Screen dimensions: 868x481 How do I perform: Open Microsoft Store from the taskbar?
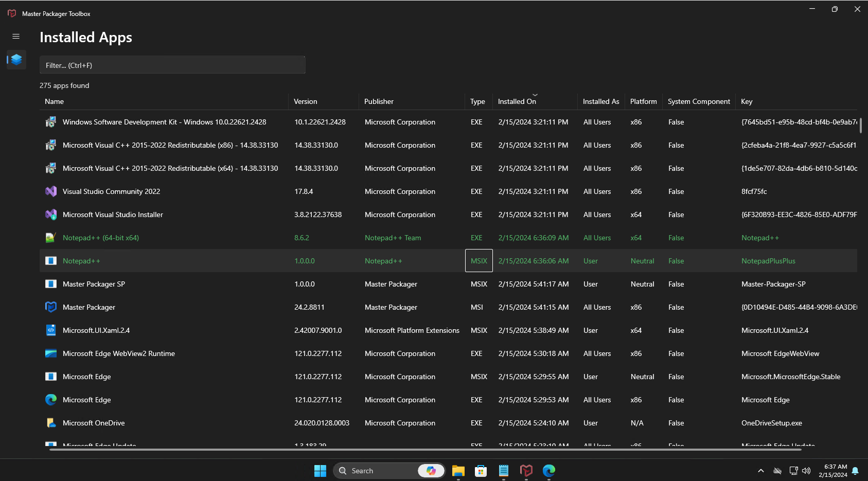pyautogui.click(x=481, y=471)
